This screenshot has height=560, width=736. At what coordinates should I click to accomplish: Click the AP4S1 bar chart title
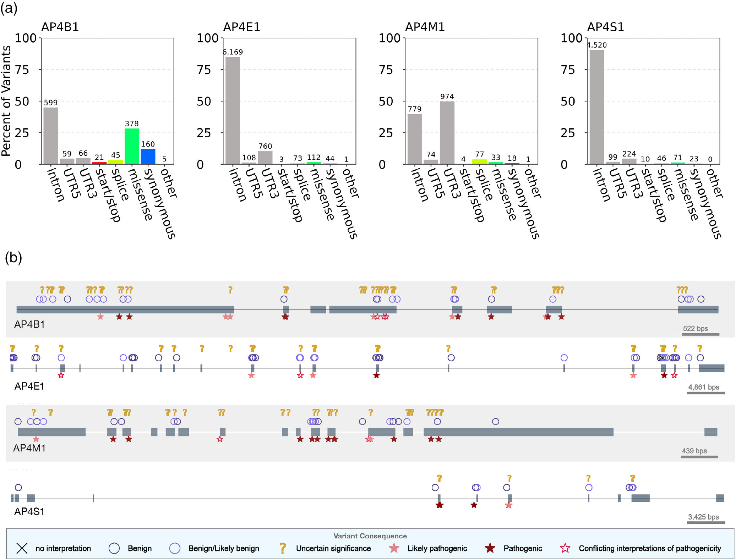pyautogui.click(x=606, y=27)
